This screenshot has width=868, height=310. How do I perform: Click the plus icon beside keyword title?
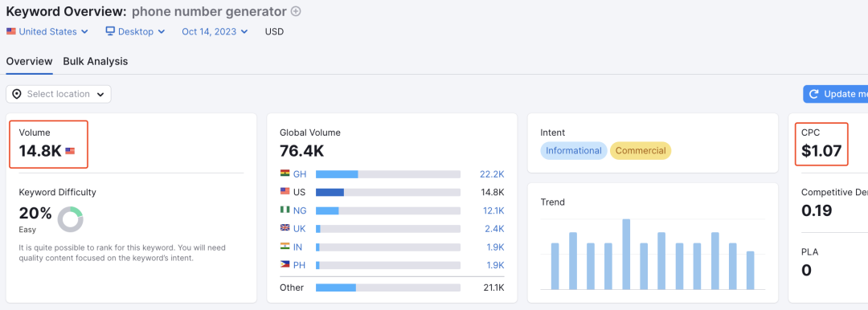click(x=296, y=11)
